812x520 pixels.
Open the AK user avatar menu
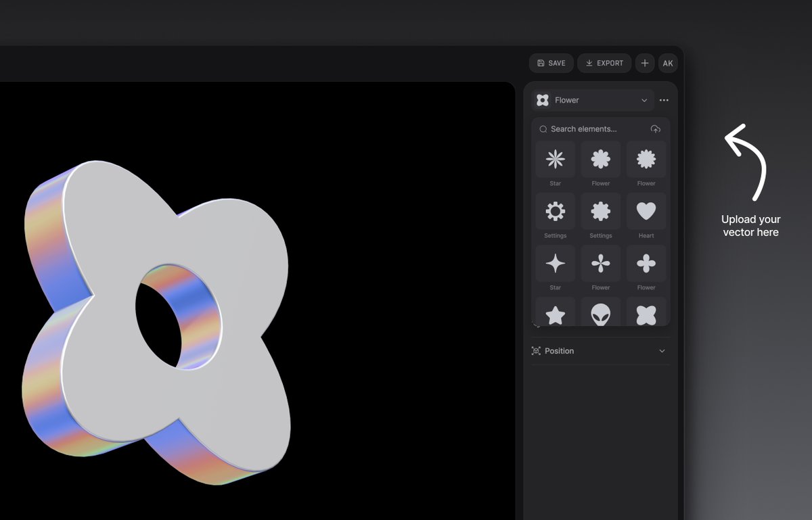(668, 63)
